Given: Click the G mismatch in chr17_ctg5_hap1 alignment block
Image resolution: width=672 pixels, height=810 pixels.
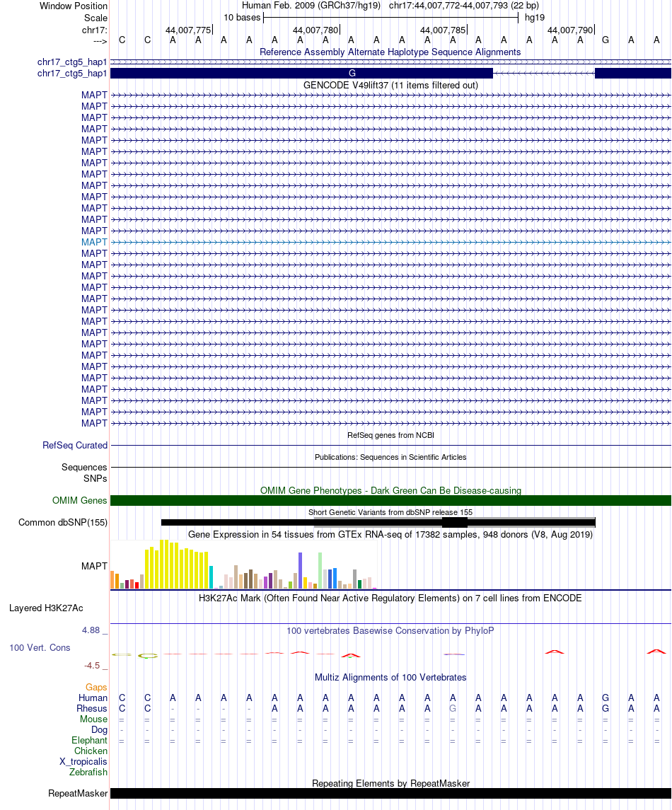Looking at the screenshot, I should pyautogui.click(x=352, y=74).
